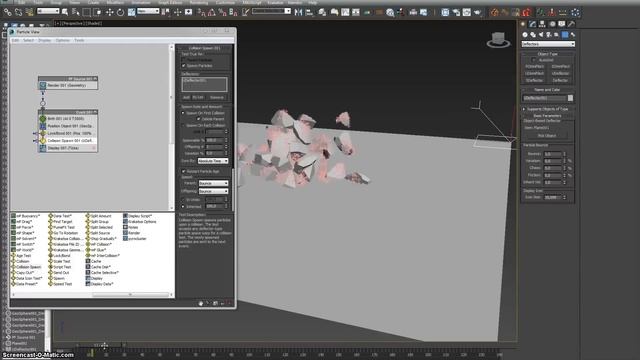Open the named selection sets dropdown

[x=271, y=11]
